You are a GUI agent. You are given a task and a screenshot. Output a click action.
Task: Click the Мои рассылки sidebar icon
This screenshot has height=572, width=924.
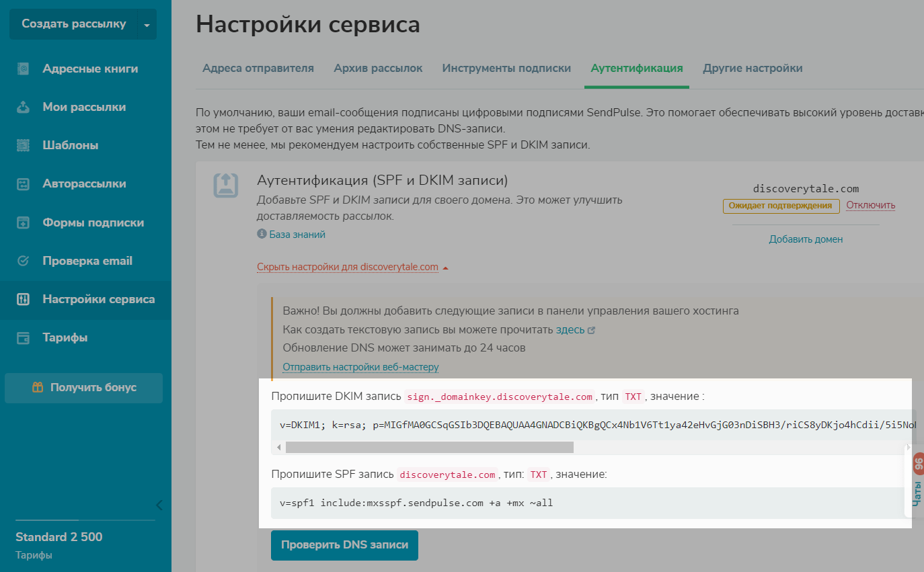[x=24, y=107]
